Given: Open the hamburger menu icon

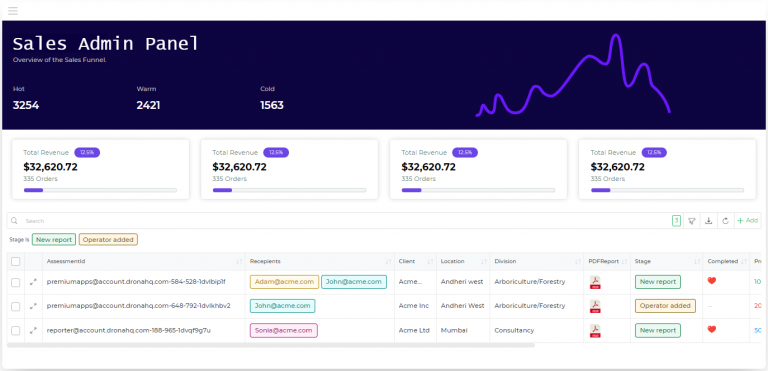Looking at the screenshot, I should tap(13, 11).
